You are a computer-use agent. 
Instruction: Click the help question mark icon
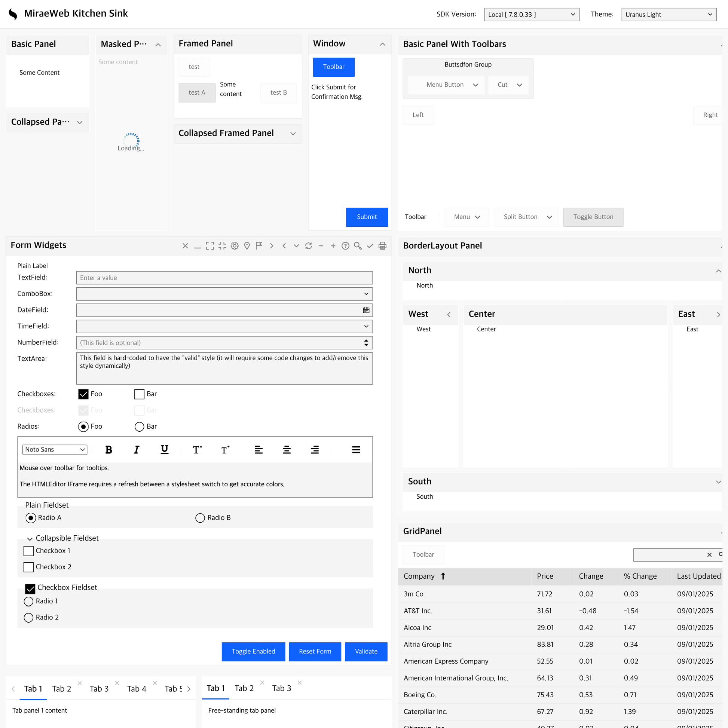pos(345,246)
